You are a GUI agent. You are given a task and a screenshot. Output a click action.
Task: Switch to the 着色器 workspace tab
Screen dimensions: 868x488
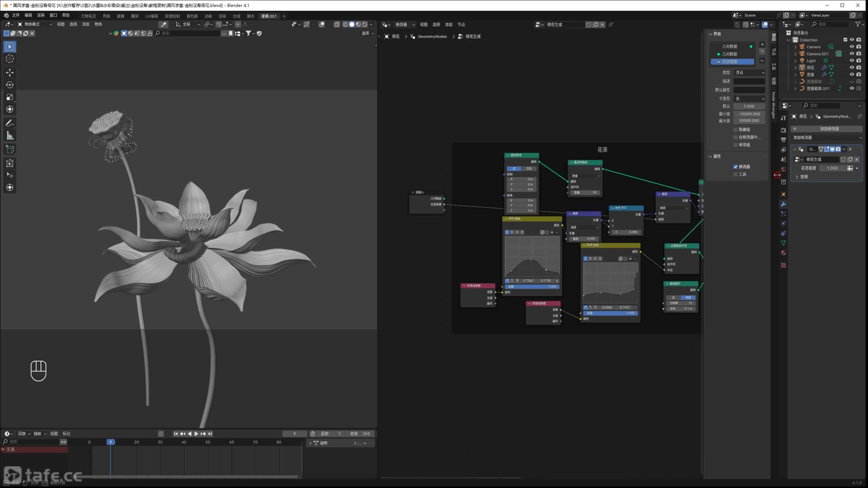(x=192, y=16)
